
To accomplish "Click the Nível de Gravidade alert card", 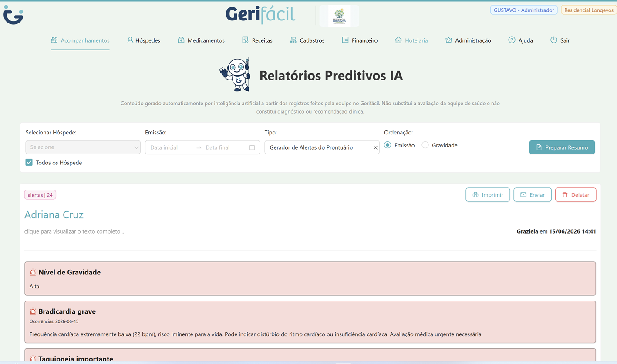I will click(x=310, y=279).
